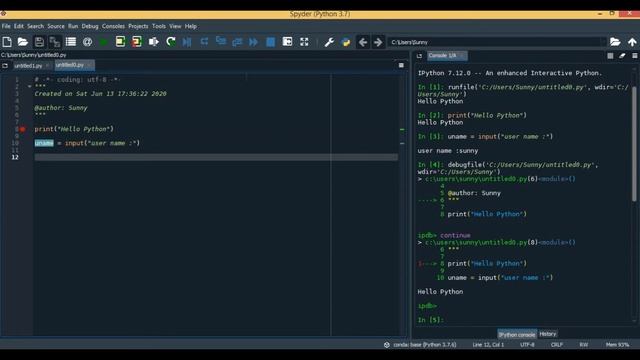Open the Search menu
The image size is (640, 360).
click(36, 26)
